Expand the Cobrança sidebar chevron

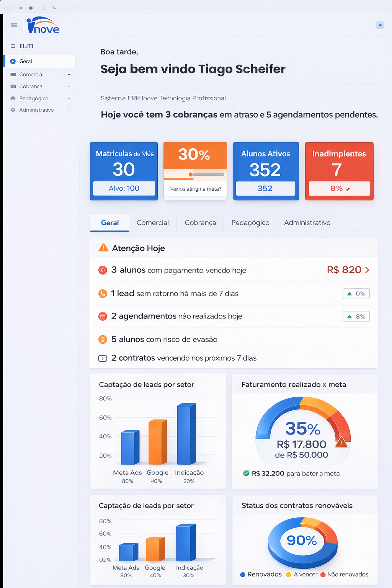pos(69,87)
